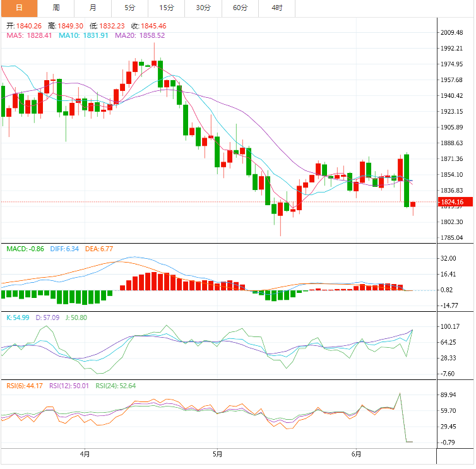
Task: Click the RSI(6): 44.17 label
Action: [25, 386]
